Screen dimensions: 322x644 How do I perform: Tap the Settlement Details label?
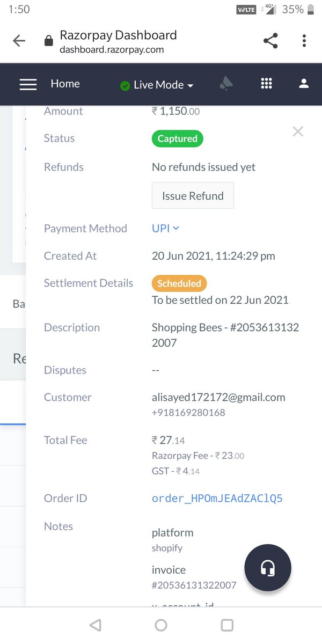pyautogui.click(x=89, y=283)
